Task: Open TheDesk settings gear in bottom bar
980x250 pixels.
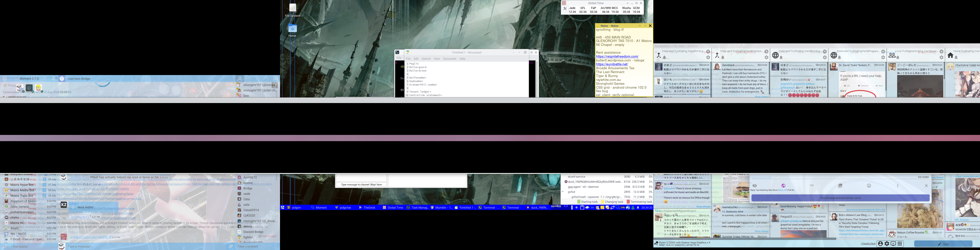Action: (x=887, y=244)
